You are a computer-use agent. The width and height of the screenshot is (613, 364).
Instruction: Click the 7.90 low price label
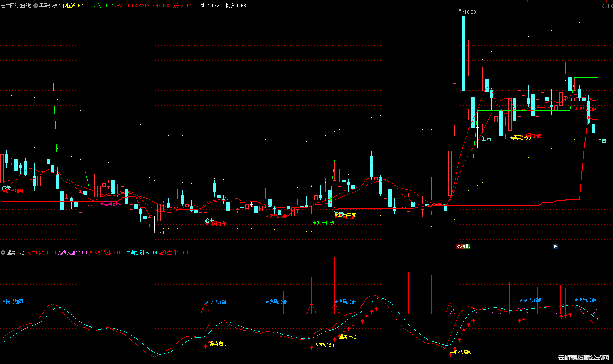coord(163,233)
